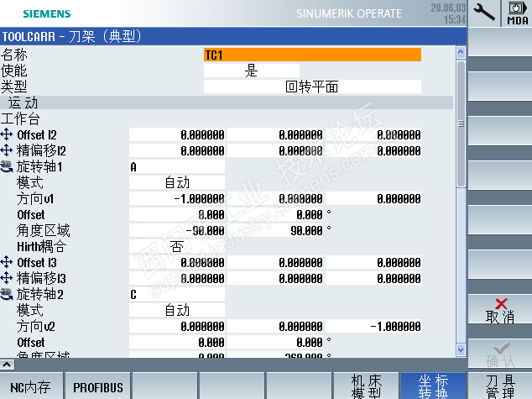Click the vertical scrollbar thumb

point(461,124)
